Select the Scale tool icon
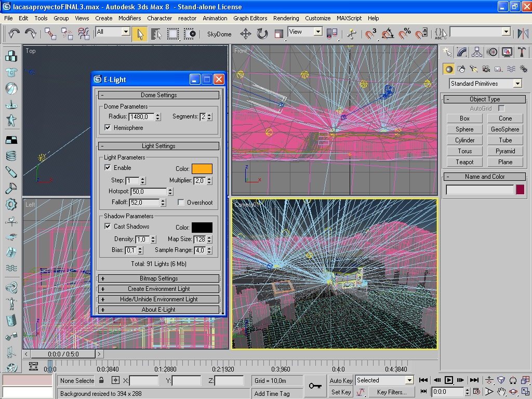 tap(278, 34)
